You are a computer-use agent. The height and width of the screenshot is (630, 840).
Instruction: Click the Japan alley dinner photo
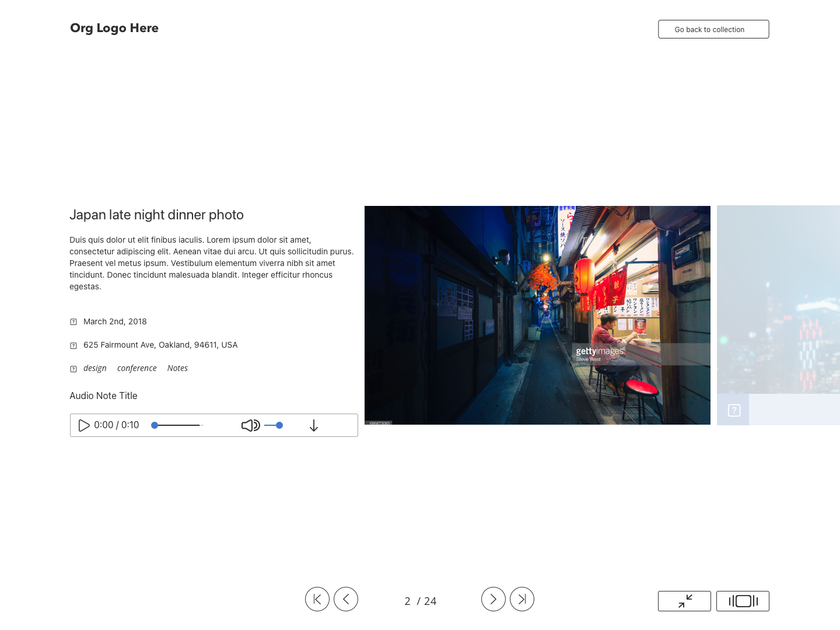point(537,315)
